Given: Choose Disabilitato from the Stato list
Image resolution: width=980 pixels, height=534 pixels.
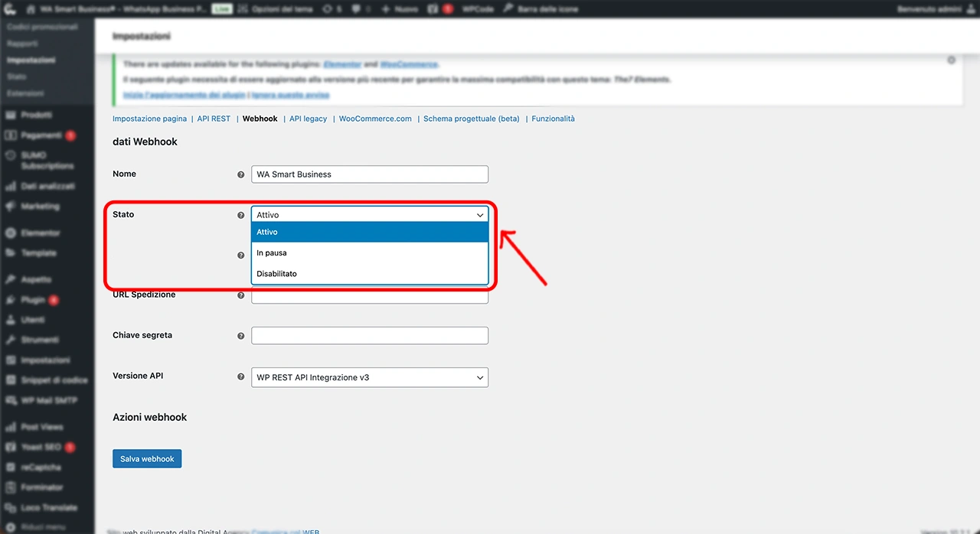Looking at the screenshot, I should point(369,273).
